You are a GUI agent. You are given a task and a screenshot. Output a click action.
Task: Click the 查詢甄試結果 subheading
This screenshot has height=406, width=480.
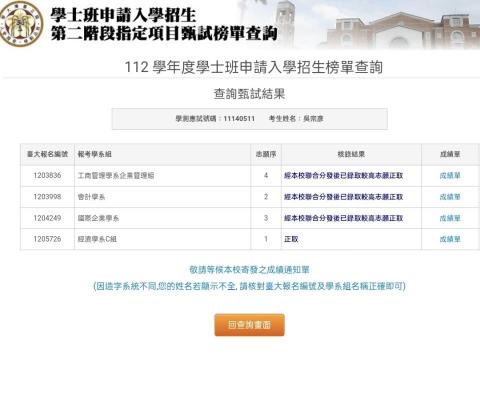click(x=249, y=94)
